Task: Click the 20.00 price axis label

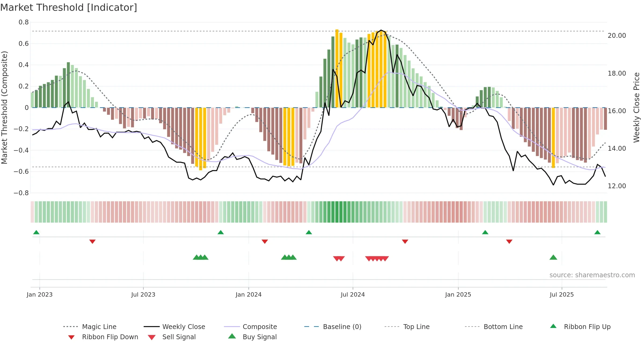Action: pyautogui.click(x=617, y=35)
